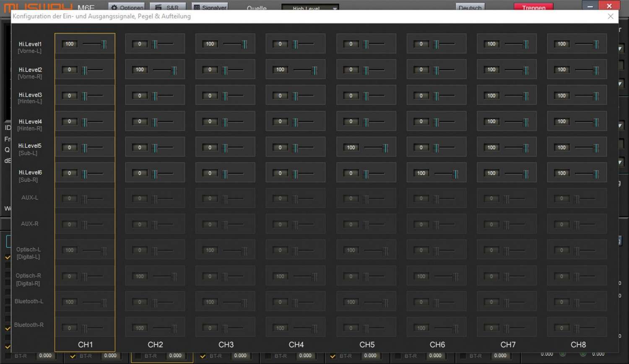Toggle the first unchecked BT-R checkbox

point(8,356)
